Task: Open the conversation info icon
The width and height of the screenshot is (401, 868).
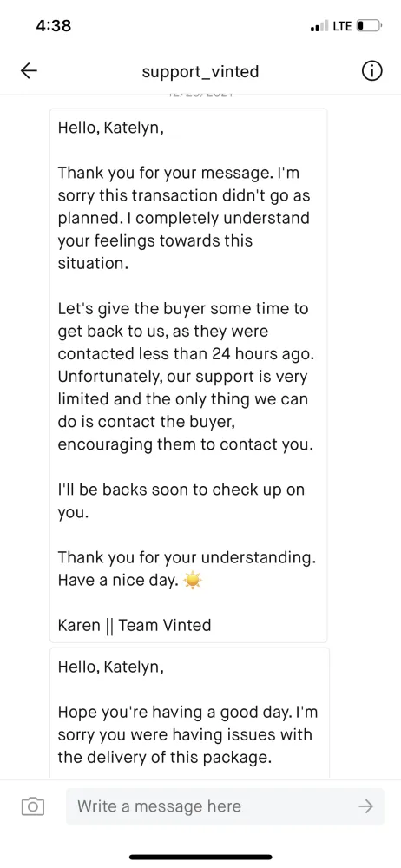Action: 372,71
